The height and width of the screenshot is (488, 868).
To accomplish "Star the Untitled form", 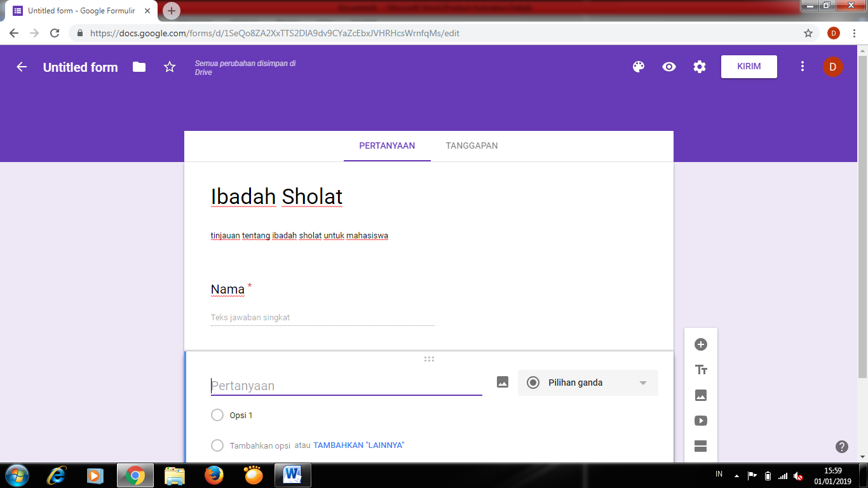I will click(170, 67).
